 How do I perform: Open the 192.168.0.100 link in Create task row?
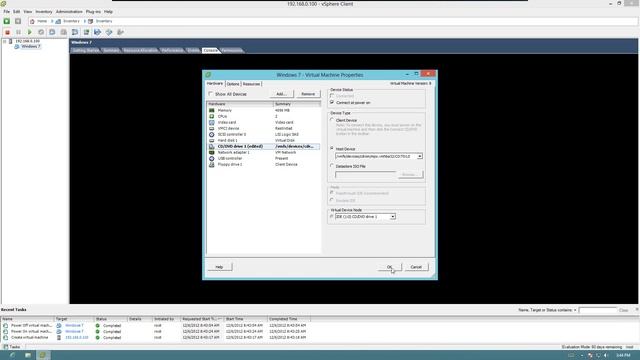tap(76, 338)
